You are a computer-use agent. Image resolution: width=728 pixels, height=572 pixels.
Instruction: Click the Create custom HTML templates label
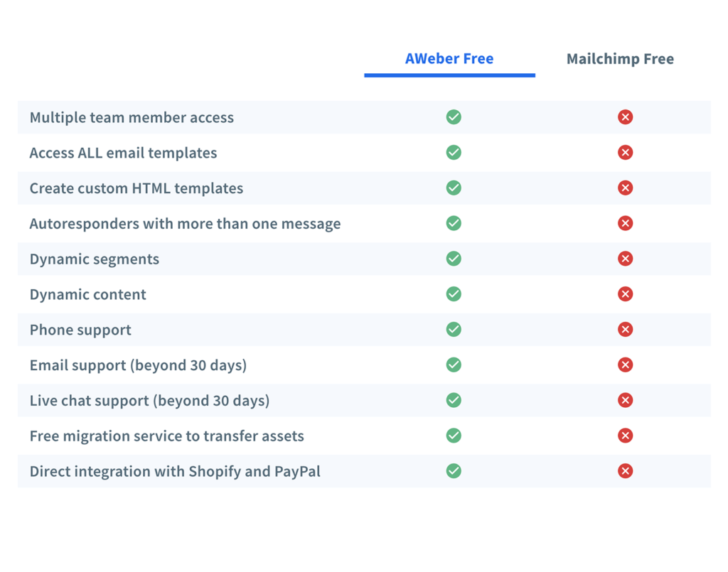tap(136, 188)
